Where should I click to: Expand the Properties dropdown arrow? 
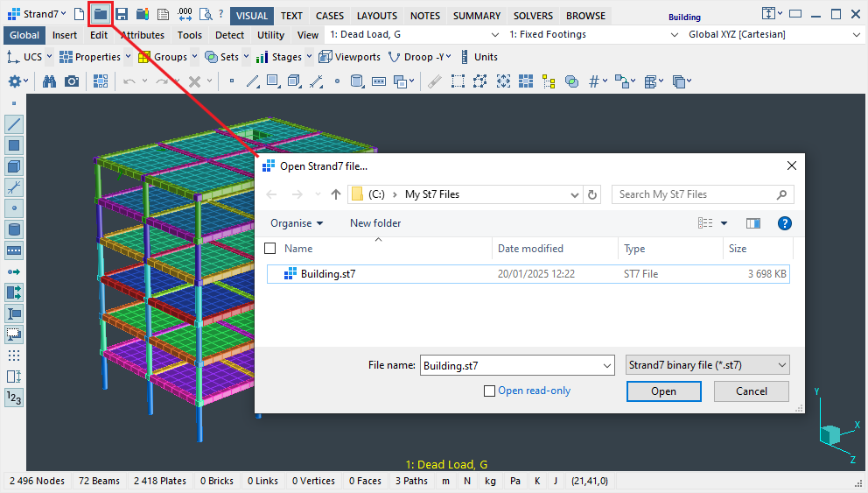coord(128,57)
